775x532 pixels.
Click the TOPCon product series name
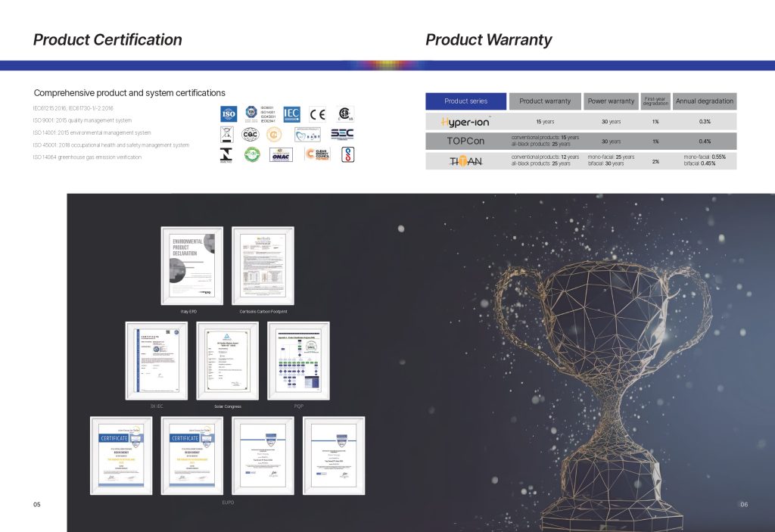(x=465, y=141)
